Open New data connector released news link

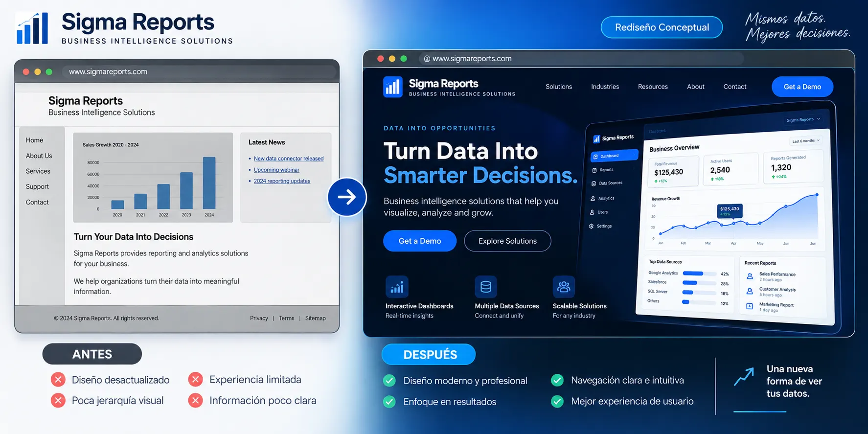click(x=289, y=159)
